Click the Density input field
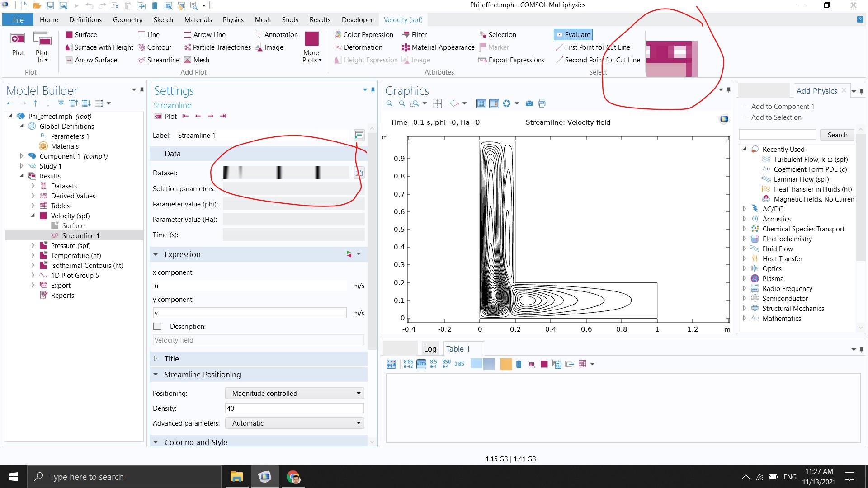Image resolution: width=868 pixels, height=488 pixels. point(294,408)
